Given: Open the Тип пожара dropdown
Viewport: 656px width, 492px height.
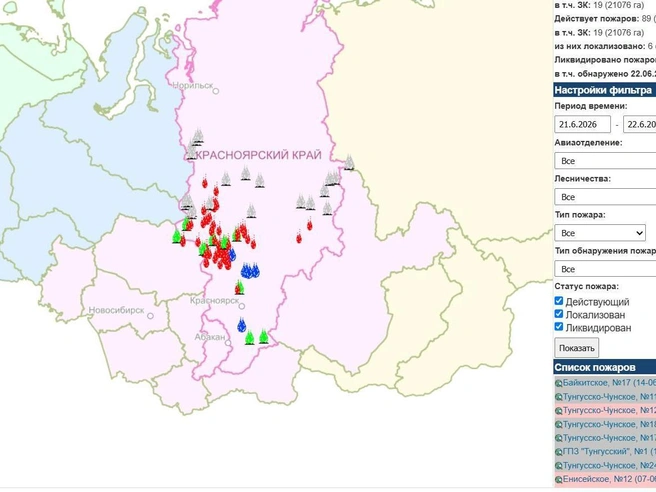Looking at the screenshot, I should (x=600, y=233).
